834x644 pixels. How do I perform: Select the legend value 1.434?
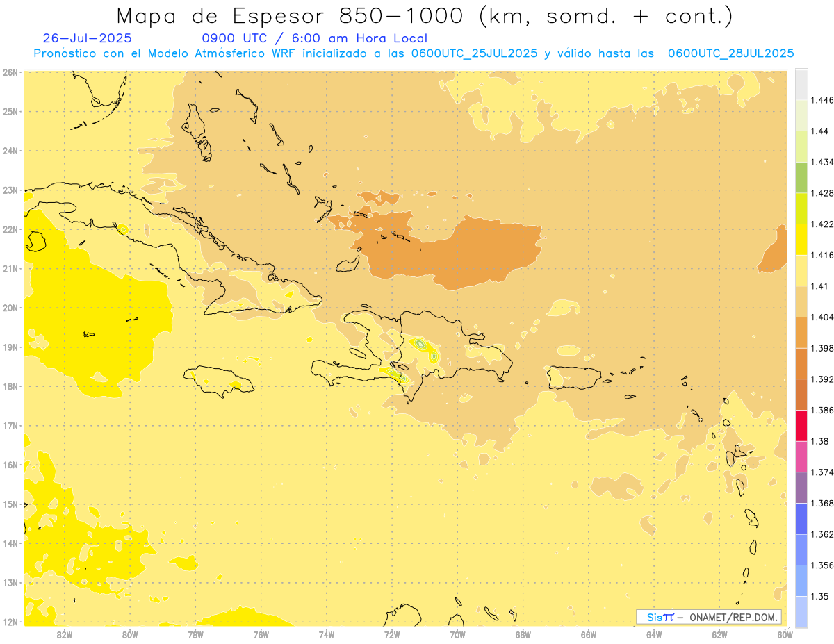(x=822, y=162)
